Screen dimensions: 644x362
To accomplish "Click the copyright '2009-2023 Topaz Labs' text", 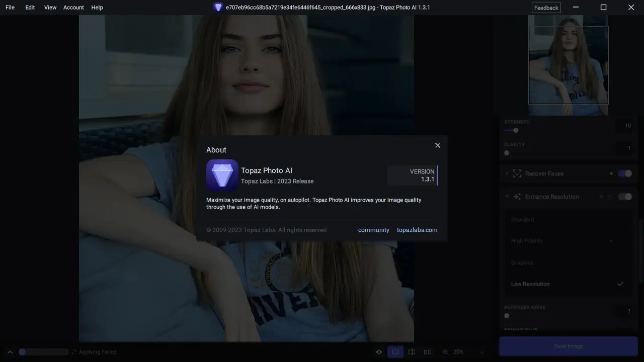I will 266,230.
